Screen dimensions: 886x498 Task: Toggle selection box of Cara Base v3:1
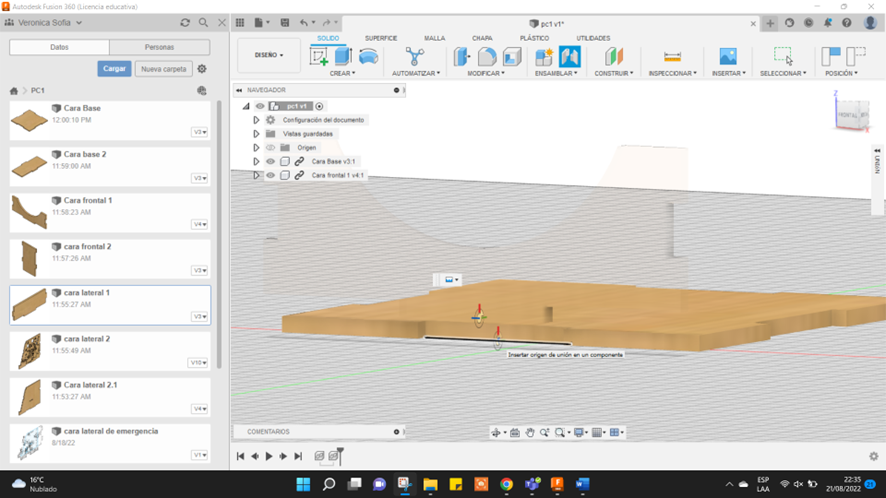[285, 161]
